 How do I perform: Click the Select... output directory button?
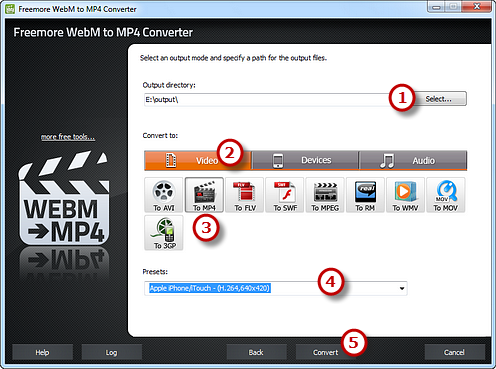(x=439, y=99)
